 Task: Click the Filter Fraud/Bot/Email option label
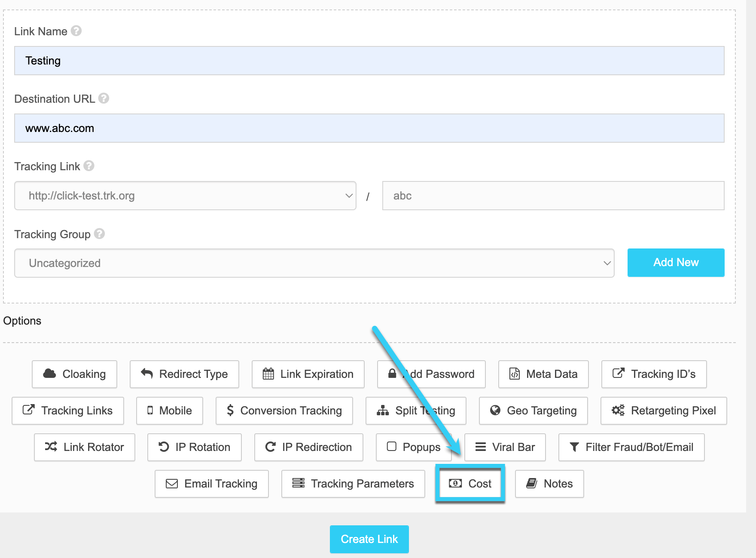[x=640, y=447]
